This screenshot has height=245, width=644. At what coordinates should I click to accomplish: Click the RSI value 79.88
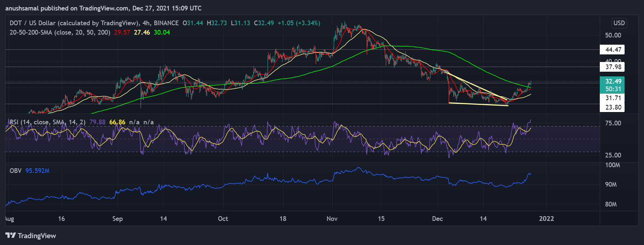[x=97, y=122]
